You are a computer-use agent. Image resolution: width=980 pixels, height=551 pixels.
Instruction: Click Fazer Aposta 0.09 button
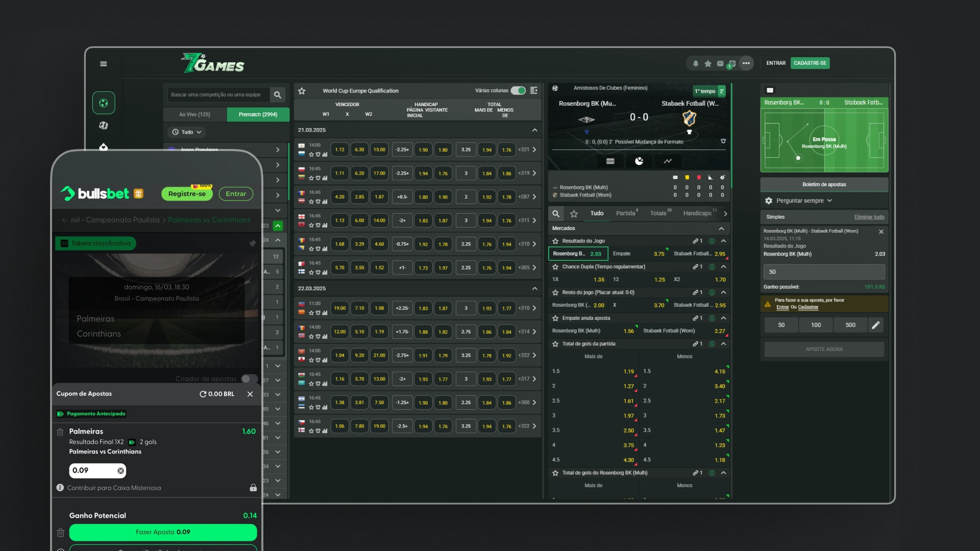163,532
